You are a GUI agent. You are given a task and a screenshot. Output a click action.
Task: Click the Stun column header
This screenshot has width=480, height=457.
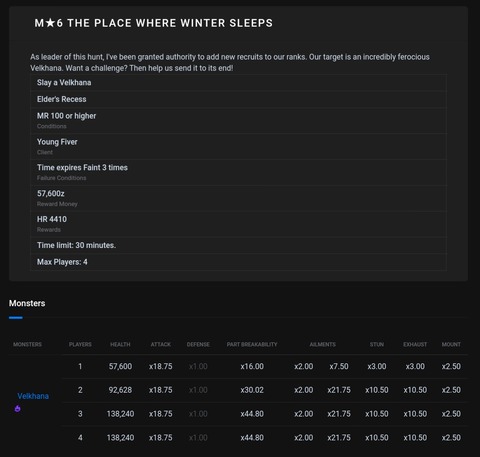point(377,344)
